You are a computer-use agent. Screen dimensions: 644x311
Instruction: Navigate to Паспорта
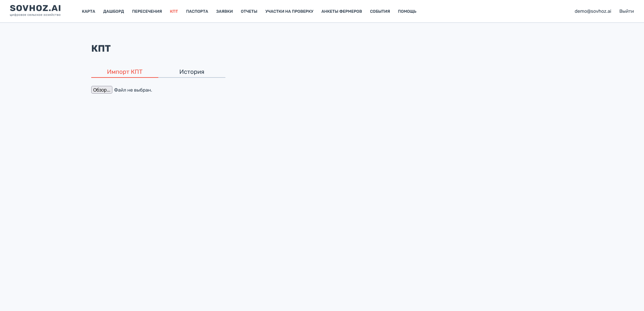click(197, 11)
